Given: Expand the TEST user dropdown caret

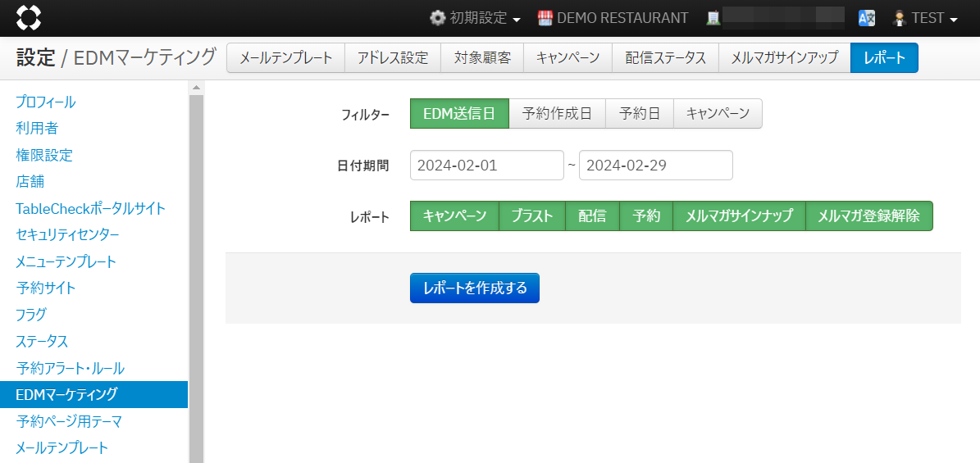Looking at the screenshot, I should [x=954, y=19].
